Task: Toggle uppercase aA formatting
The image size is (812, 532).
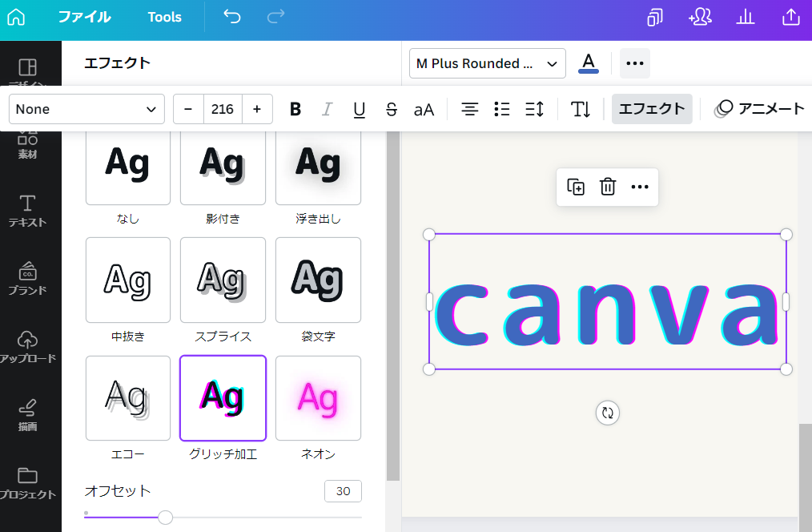Action: 424,109
